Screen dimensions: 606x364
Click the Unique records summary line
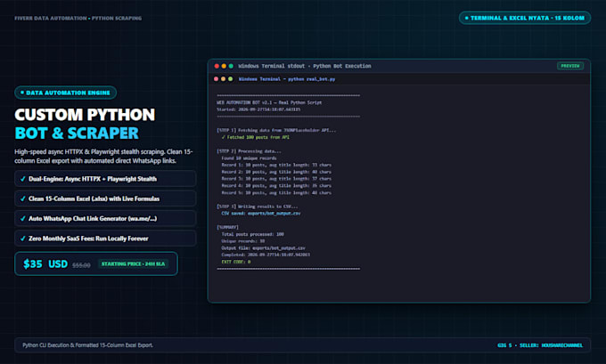243,241
